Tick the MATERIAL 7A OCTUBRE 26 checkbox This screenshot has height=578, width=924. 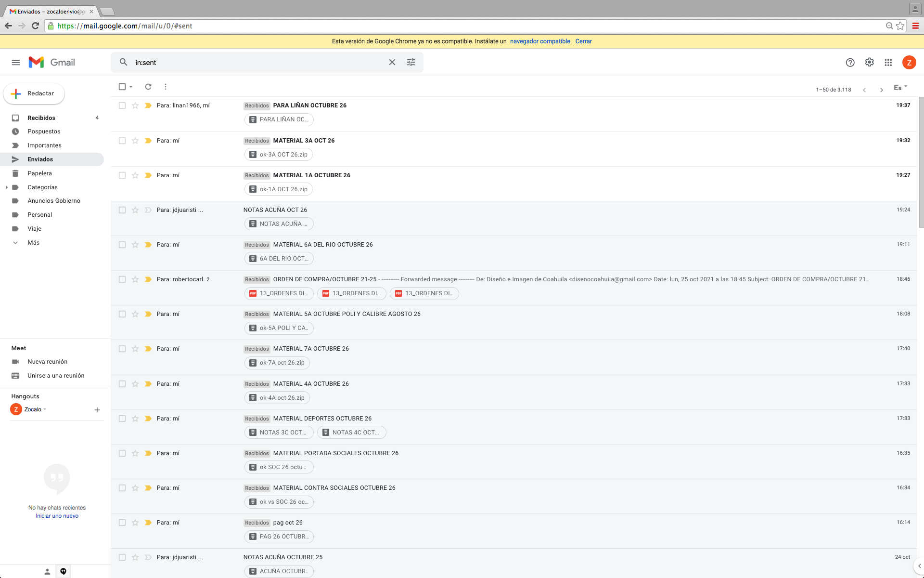(122, 349)
